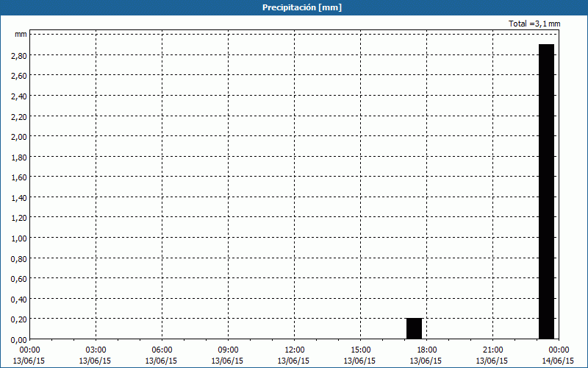Screen dimensions: 588x368
Task: Click the short 0,20 mm bar before 18:00
Action: [x=414, y=328]
